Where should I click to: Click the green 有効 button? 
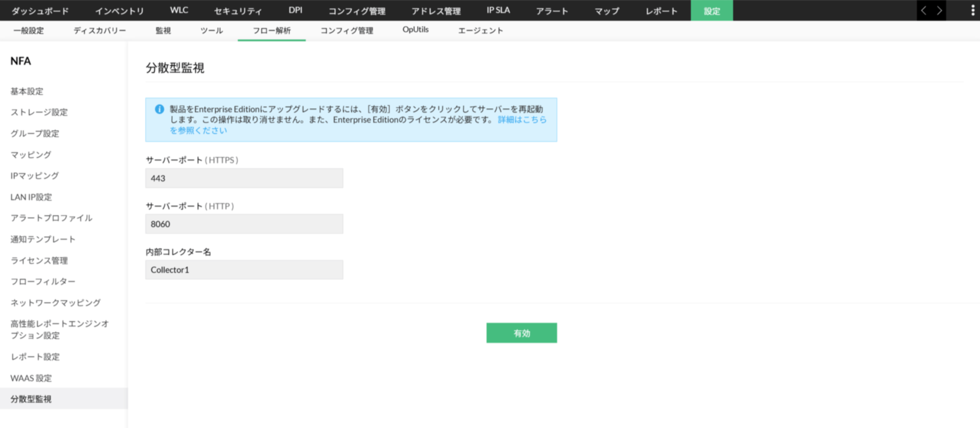(x=521, y=333)
